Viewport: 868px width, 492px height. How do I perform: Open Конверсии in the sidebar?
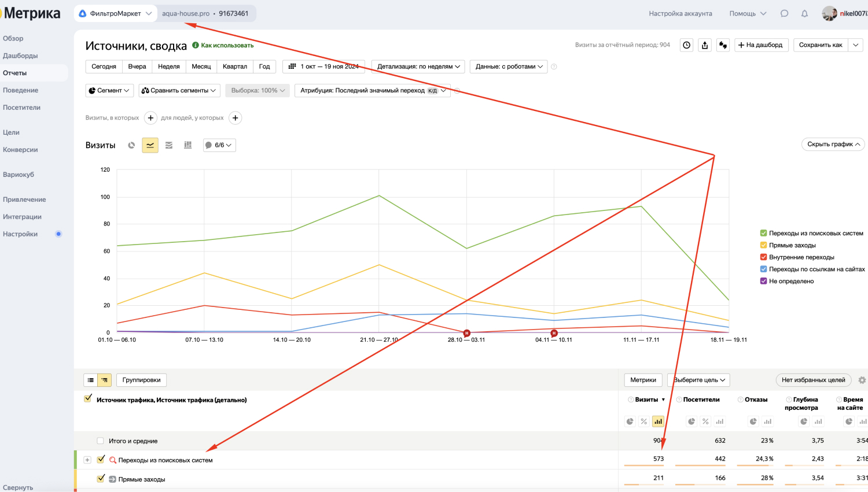click(x=20, y=150)
